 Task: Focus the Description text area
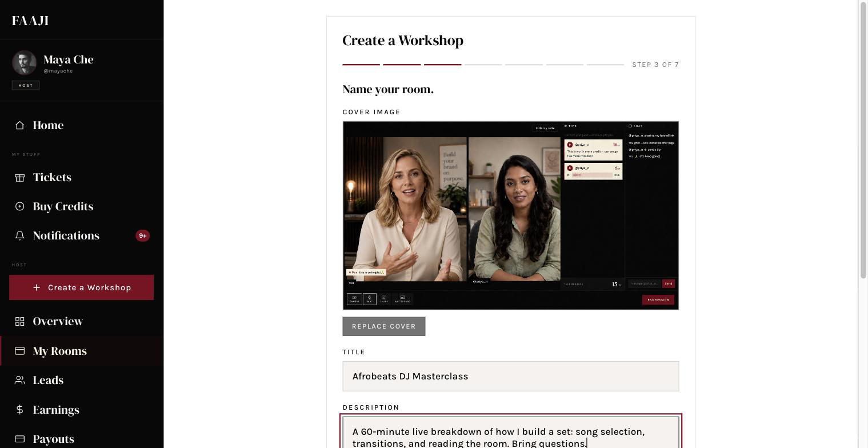point(511,433)
